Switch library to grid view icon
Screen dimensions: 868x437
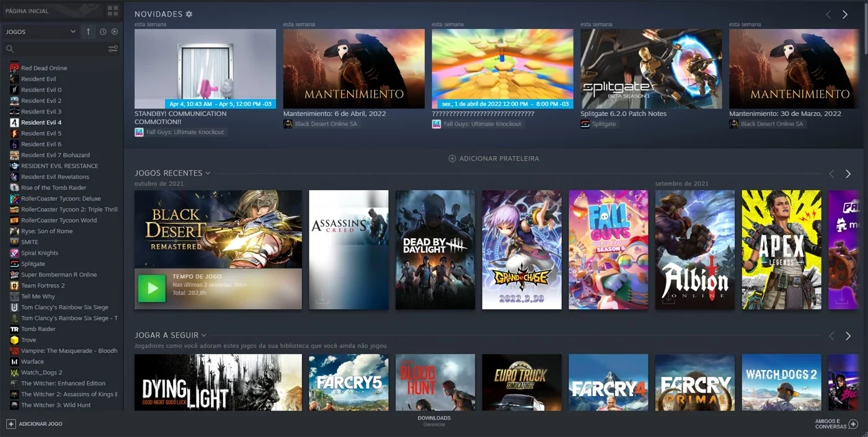pos(112,11)
